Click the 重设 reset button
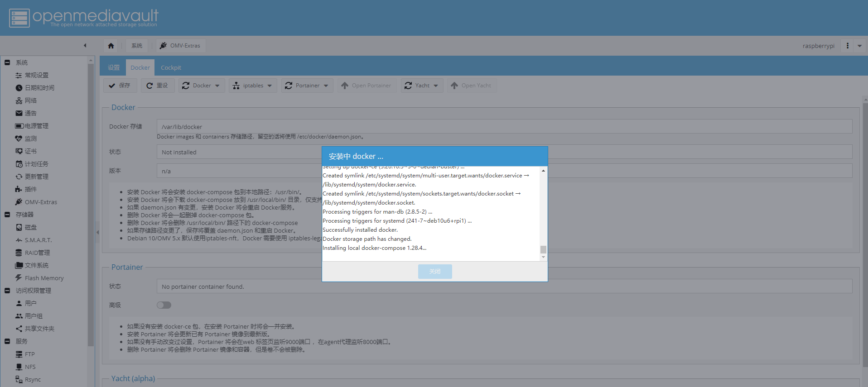868x387 pixels. [157, 86]
